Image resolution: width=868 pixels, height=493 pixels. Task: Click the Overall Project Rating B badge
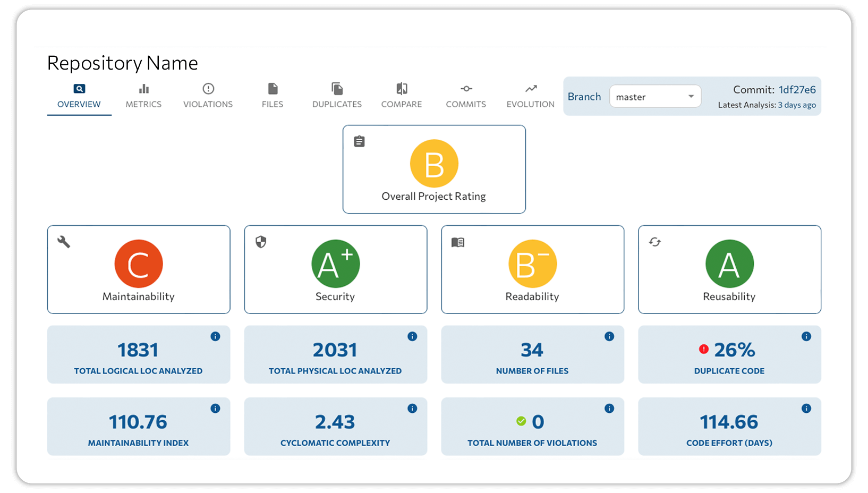(x=434, y=163)
